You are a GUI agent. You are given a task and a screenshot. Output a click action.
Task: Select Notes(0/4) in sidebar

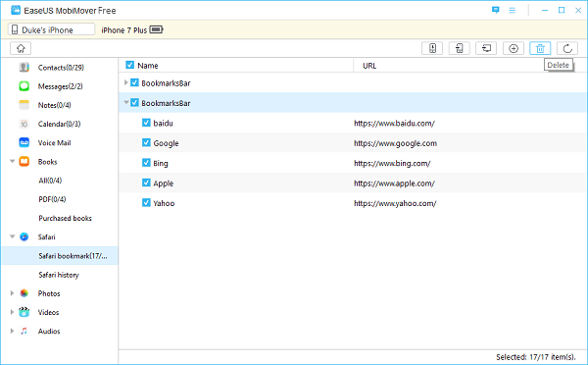54,105
